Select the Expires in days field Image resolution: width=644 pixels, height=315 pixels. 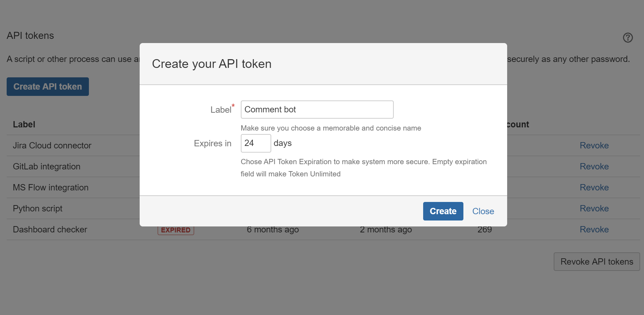tap(255, 143)
